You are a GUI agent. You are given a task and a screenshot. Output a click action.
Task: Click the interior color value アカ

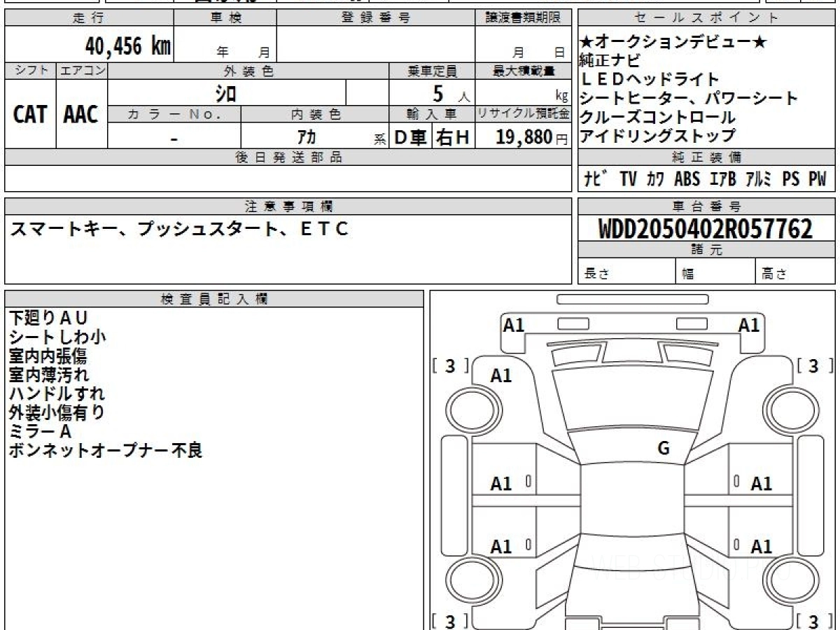307,137
